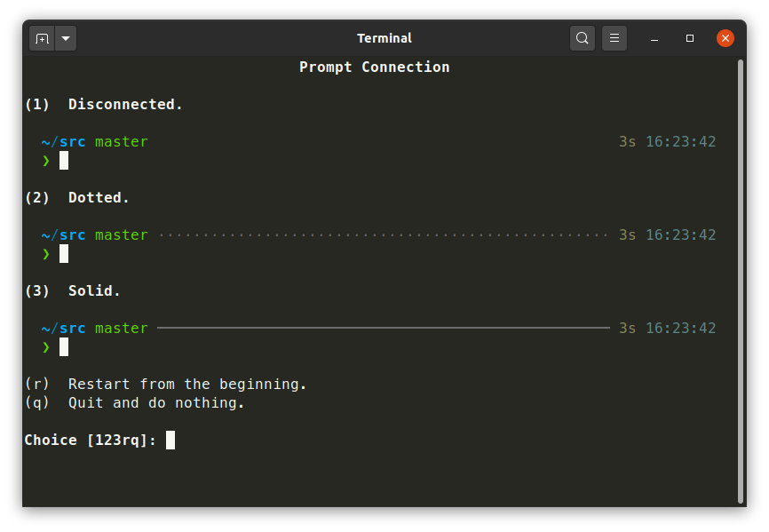Select the green chevron prompt symbol
769x532 pixels.
44,160
